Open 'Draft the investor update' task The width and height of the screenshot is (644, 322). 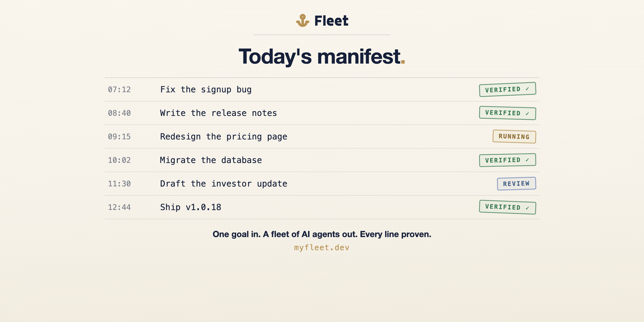[322, 184]
